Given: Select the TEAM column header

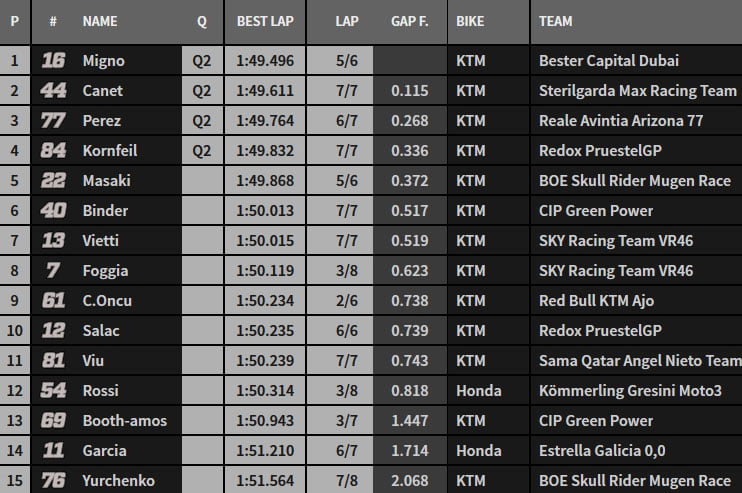Looking at the screenshot, I should click(x=556, y=21).
